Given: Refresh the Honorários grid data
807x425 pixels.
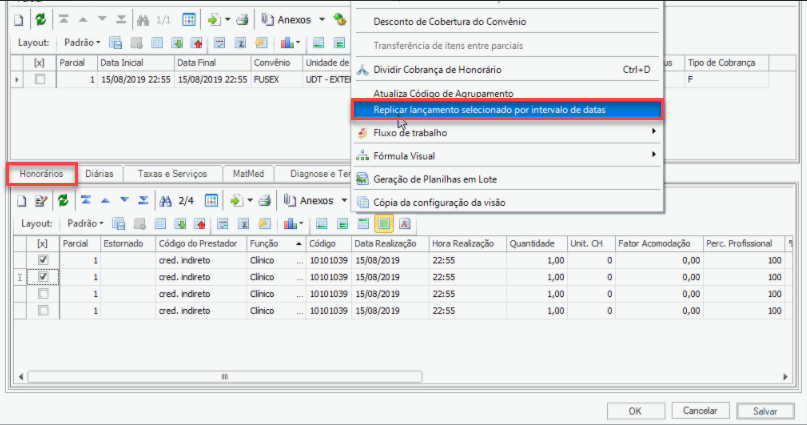Looking at the screenshot, I should tap(63, 201).
